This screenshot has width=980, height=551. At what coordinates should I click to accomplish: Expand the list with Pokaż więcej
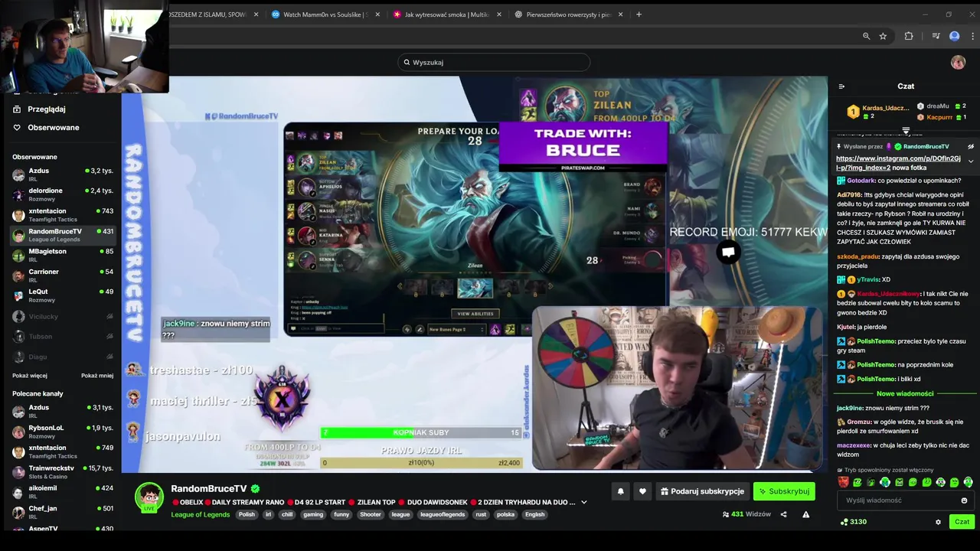pyautogui.click(x=30, y=376)
